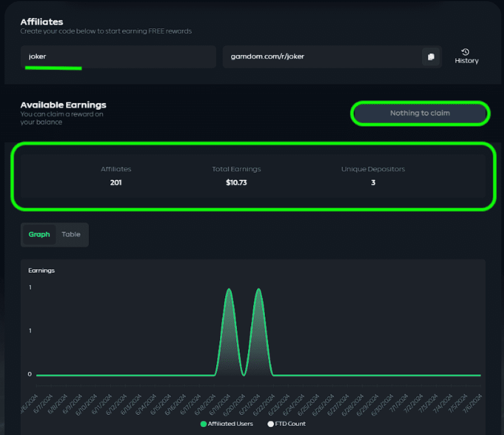This screenshot has height=435, width=504.
Task: Click the Unique Depositors count
Action: pyautogui.click(x=373, y=183)
